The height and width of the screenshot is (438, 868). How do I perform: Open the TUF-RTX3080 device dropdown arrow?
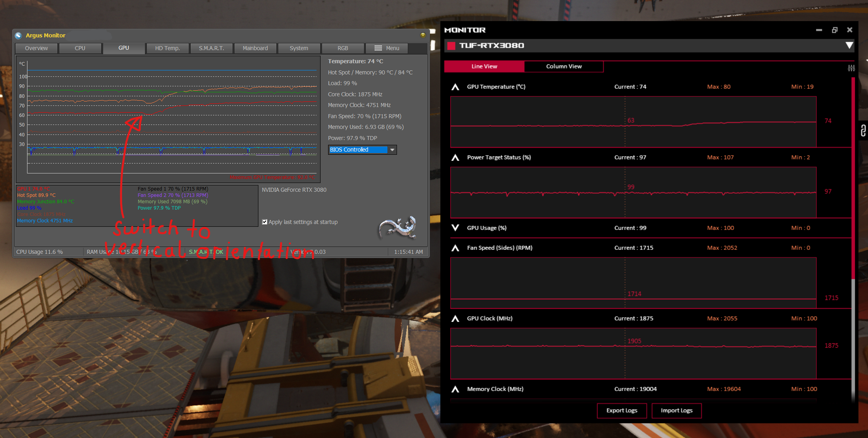pyautogui.click(x=849, y=45)
